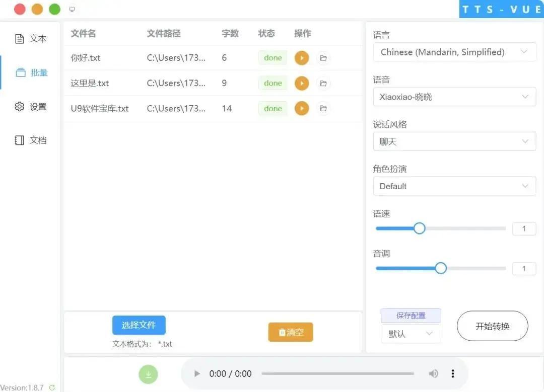544x392 pixels.
Task: Expand the 语言 language dropdown
Action: (454, 52)
